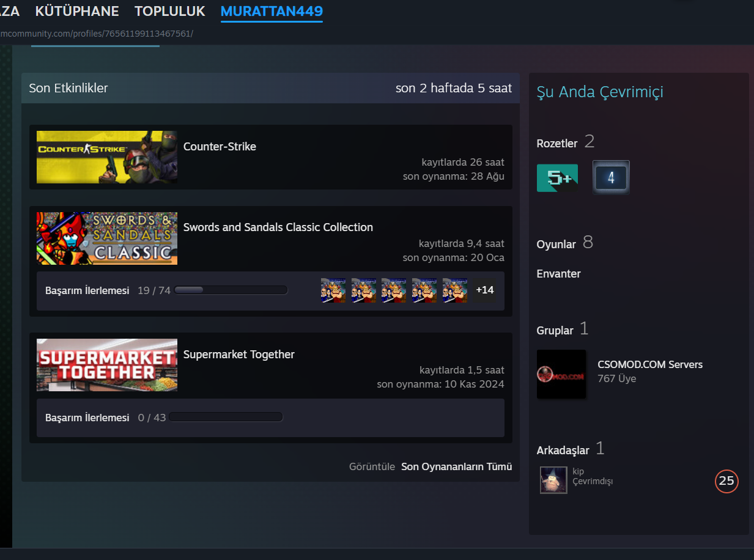Open the CSOMOD.COM group avatar
The width and height of the screenshot is (754, 560).
click(561, 374)
